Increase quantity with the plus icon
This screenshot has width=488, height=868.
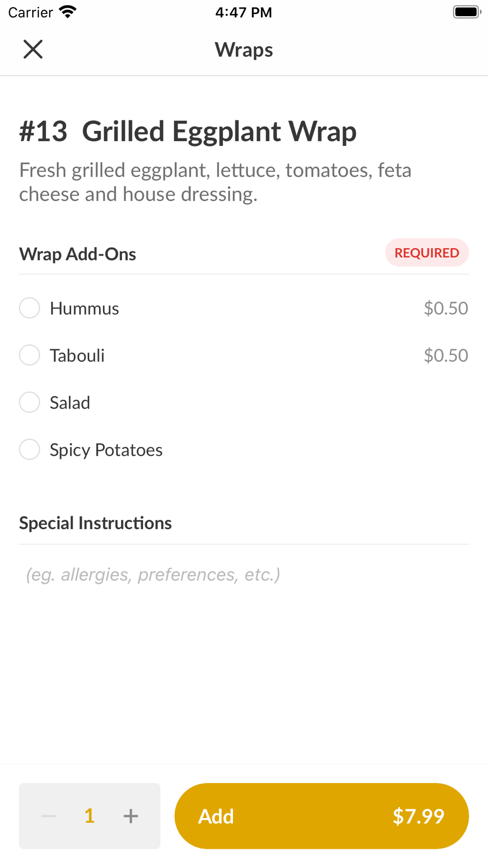click(x=130, y=816)
